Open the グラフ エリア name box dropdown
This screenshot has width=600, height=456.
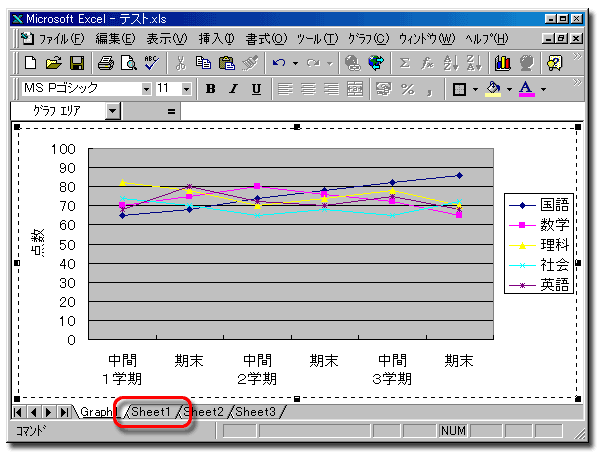(112, 111)
